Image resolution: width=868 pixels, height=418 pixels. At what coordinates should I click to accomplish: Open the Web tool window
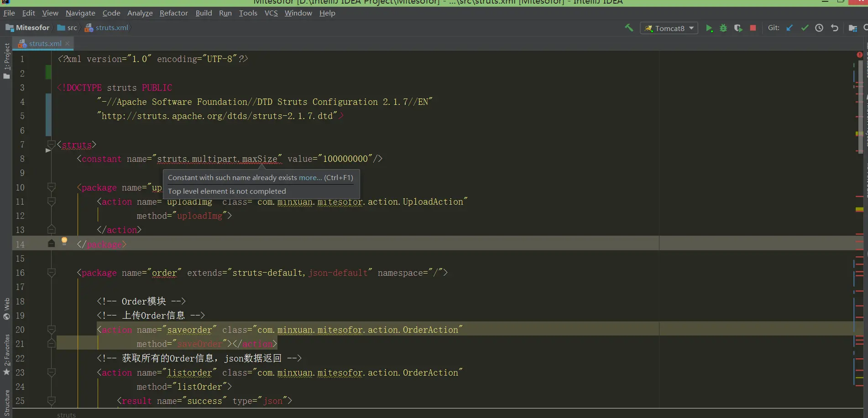coord(6,309)
